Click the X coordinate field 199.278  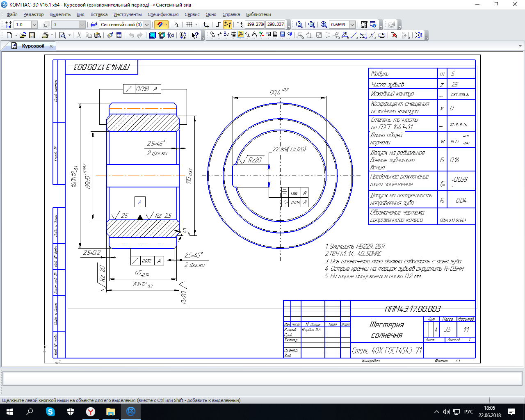click(x=255, y=25)
